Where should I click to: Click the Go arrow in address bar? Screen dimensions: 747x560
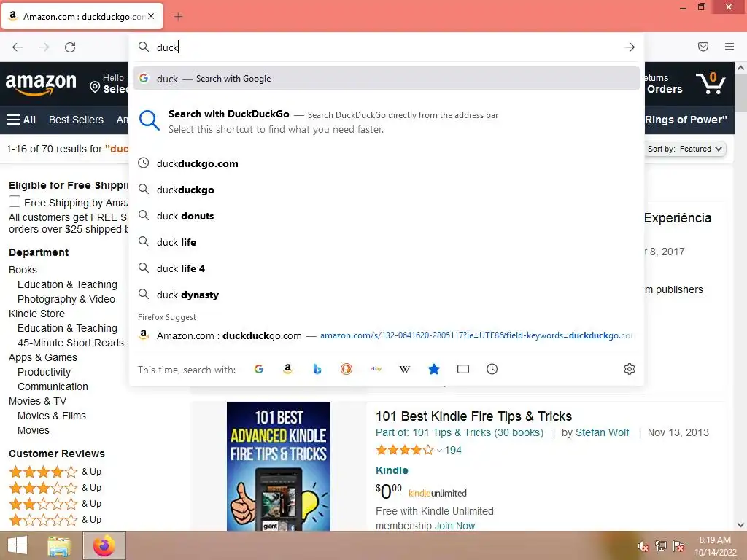click(x=630, y=47)
